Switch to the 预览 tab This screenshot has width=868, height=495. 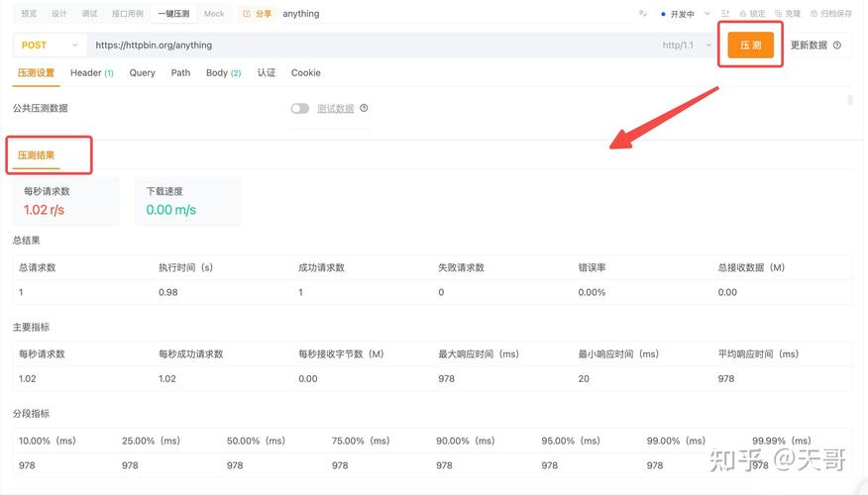pos(29,13)
